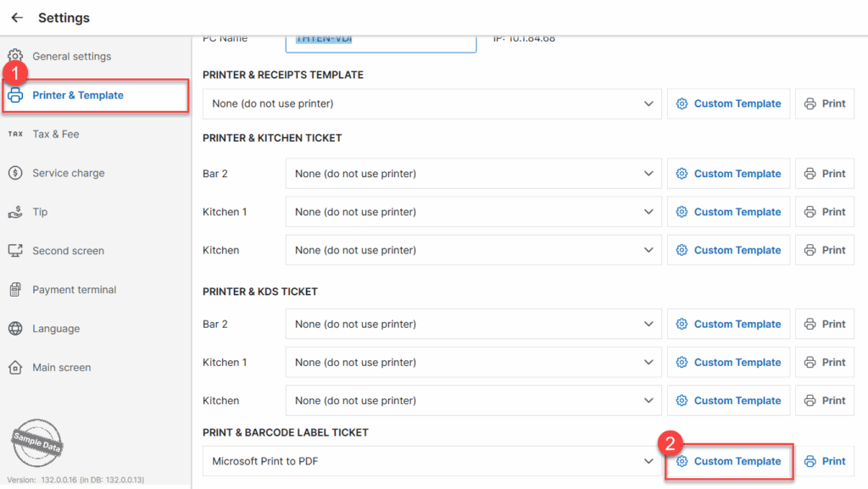868x489 pixels.
Task: Click Custom Template for barcode label ticket
Action: (x=729, y=461)
